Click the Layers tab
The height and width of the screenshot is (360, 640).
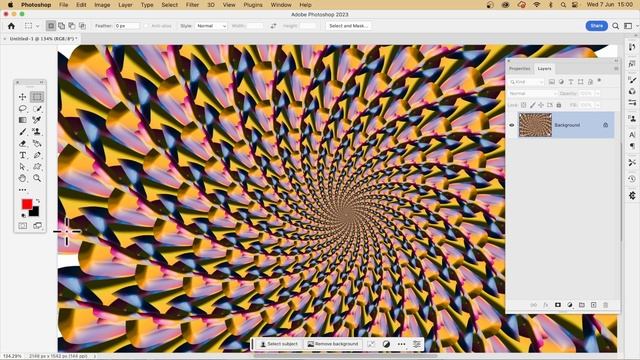coord(544,69)
